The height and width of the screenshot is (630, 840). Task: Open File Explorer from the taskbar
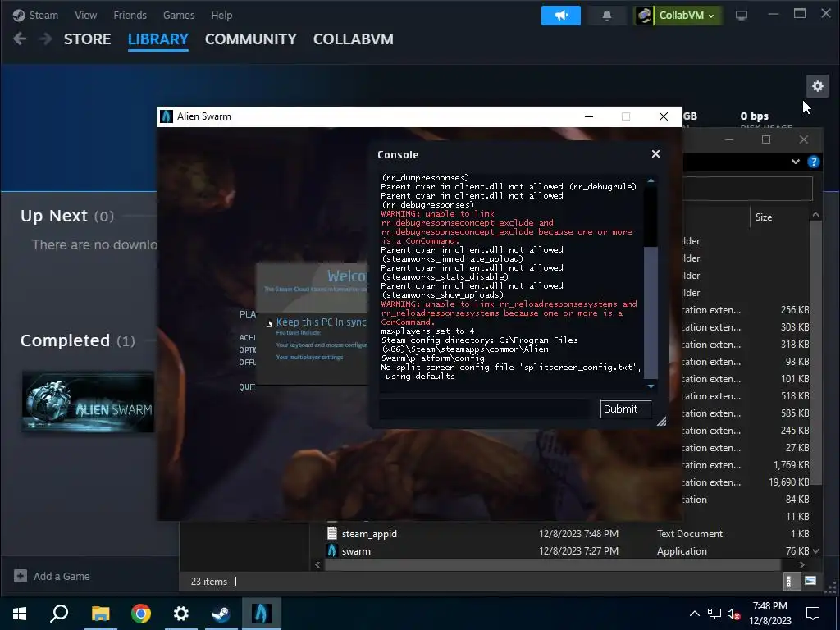[100, 614]
